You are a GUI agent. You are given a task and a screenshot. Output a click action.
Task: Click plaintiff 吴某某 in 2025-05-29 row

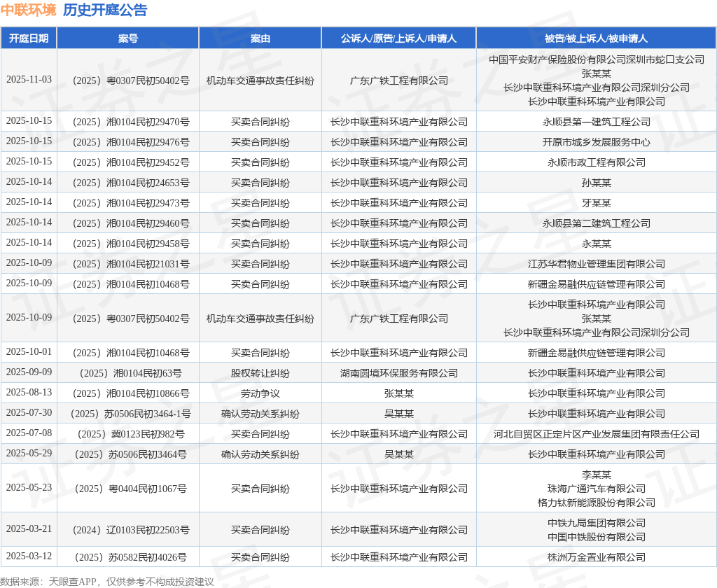[398, 454]
